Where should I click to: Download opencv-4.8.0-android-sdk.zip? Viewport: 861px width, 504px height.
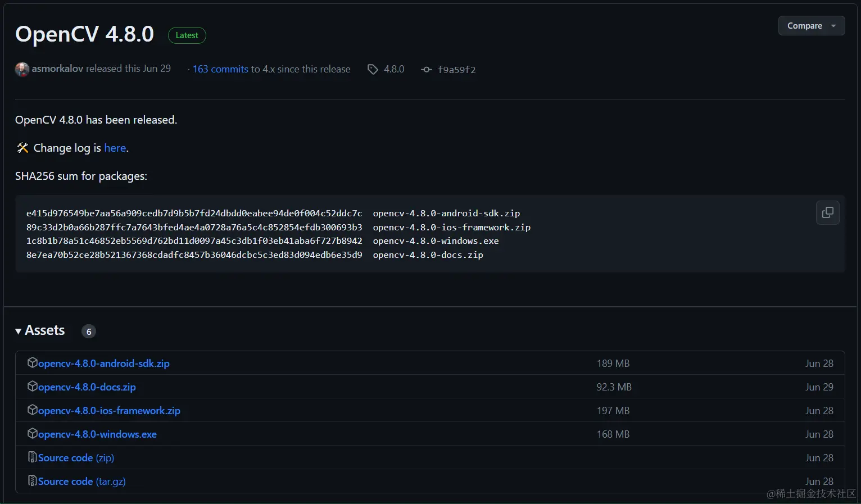pos(104,364)
